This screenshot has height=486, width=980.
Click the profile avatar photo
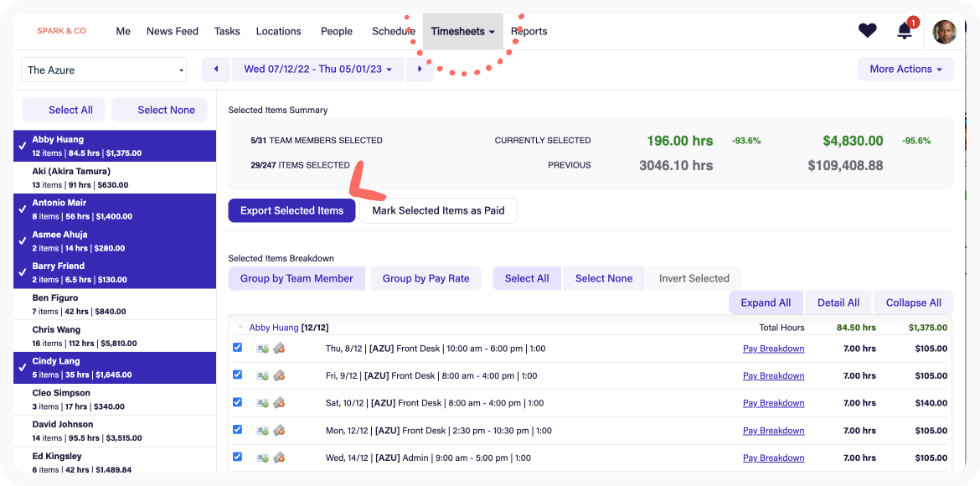[944, 31]
